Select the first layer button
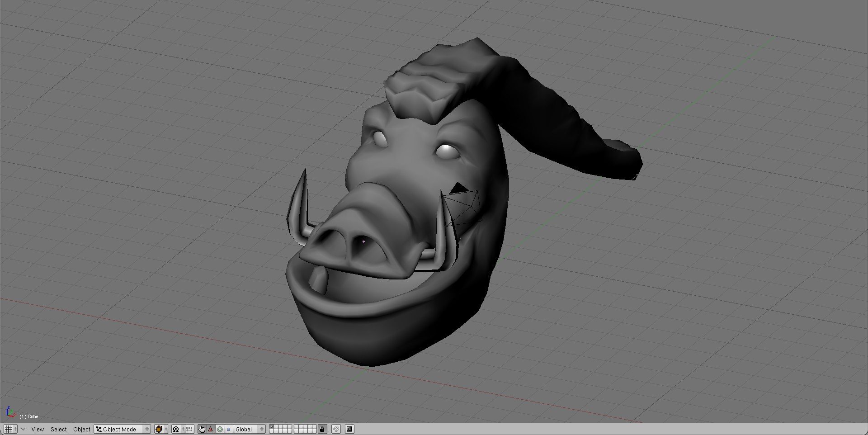Screen dimensions: 868x435 click(272, 427)
